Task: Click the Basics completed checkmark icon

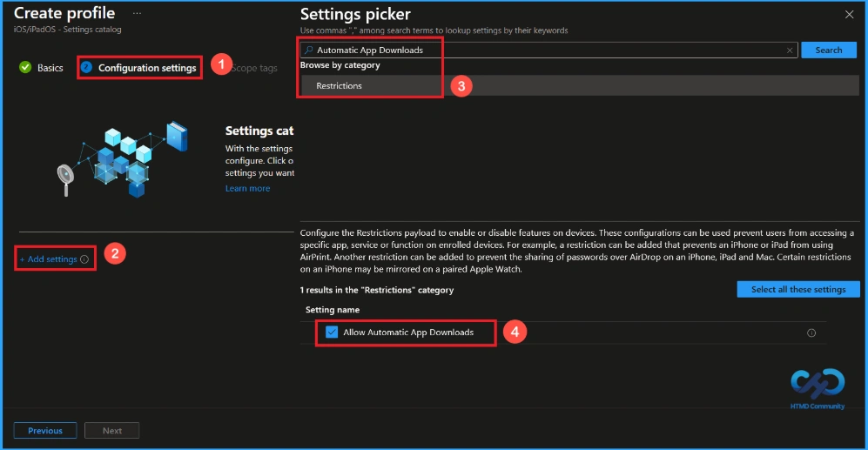Action: tap(25, 68)
